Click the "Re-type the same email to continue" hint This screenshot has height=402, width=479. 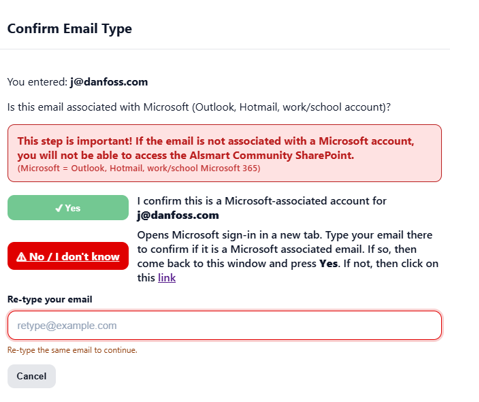coord(72,350)
